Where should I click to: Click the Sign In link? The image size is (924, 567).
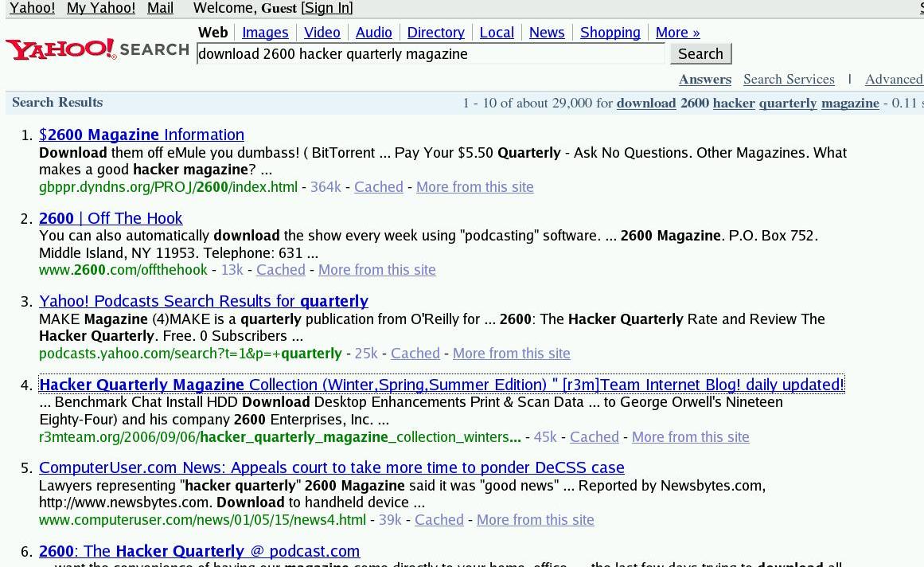(327, 8)
